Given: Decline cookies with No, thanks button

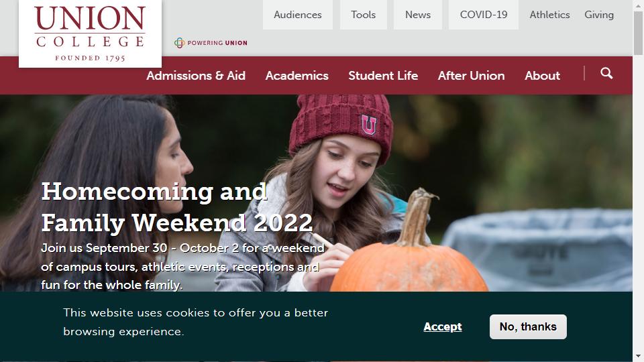Looking at the screenshot, I should pos(528,326).
